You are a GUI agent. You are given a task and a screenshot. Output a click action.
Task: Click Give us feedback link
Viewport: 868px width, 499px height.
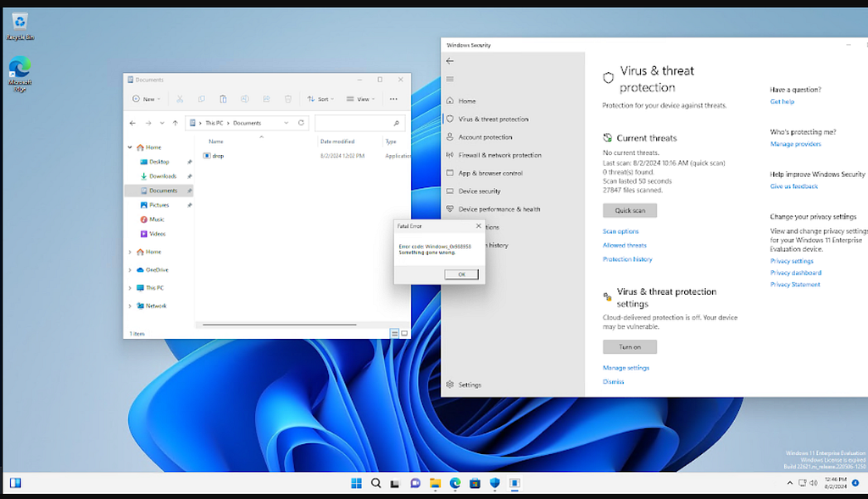point(793,186)
